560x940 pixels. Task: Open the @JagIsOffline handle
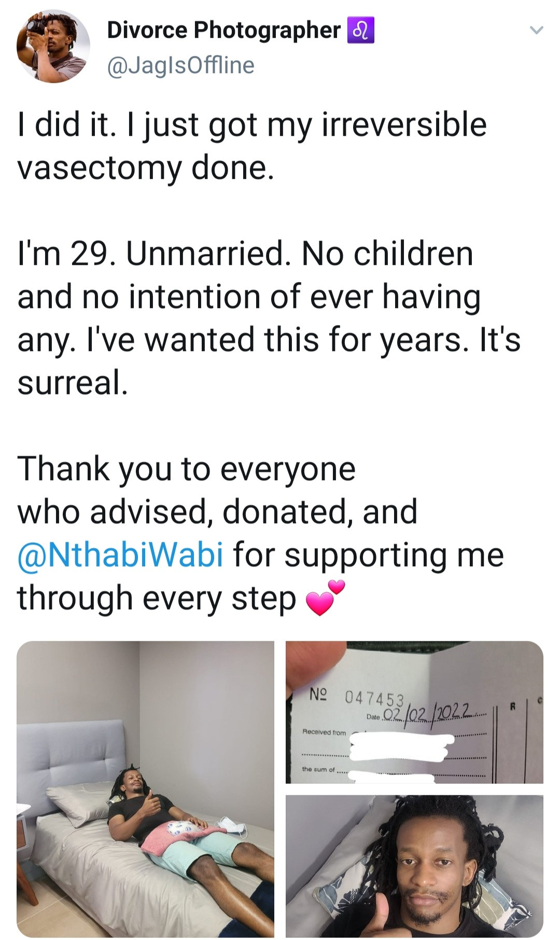click(x=180, y=65)
